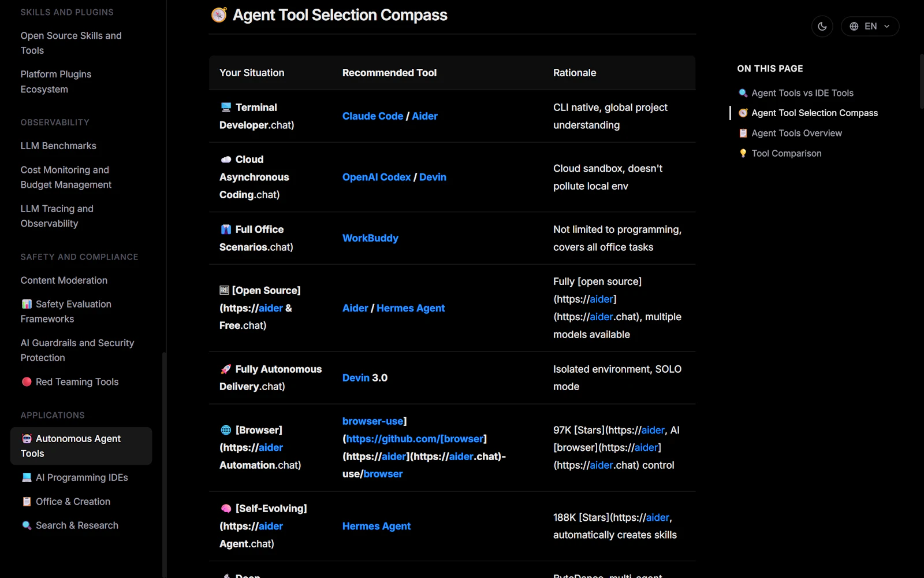Click the Agent Tool Selection Compass heading
The image size is (924, 578).
click(340, 15)
